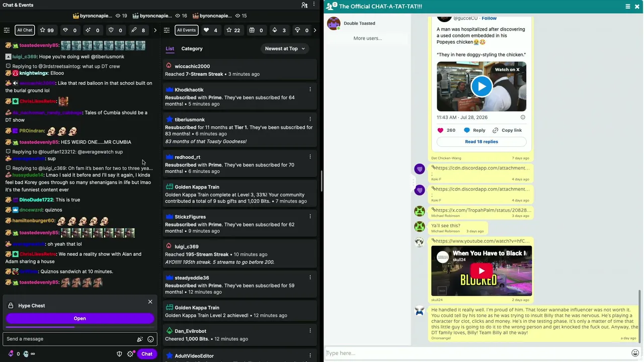This screenshot has width=644, height=362.
Task: Open options menu for redhood_rt resubscribe event
Action: click(x=310, y=157)
